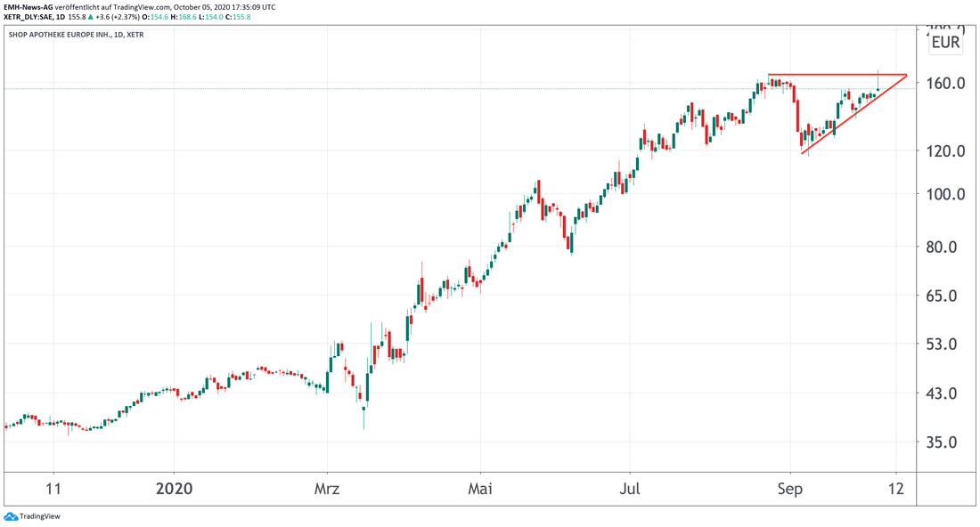Click the 80.0 price axis label
980x527 pixels.
[945, 247]
